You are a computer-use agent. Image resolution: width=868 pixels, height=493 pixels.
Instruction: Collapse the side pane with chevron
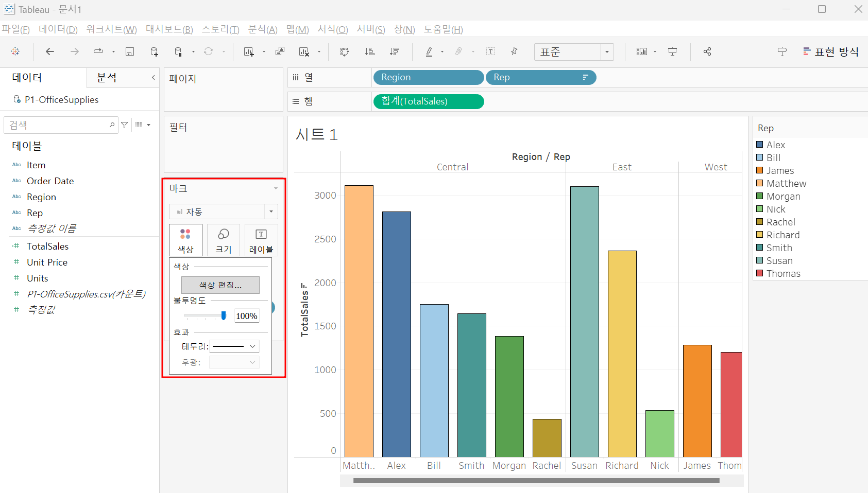153,78
